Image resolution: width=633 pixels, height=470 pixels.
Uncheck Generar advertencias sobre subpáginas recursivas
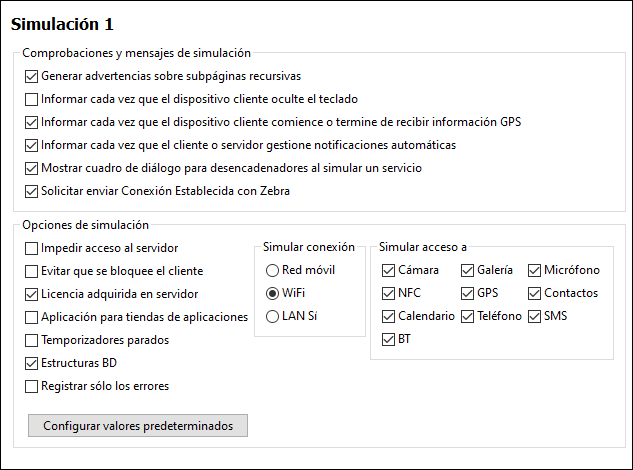32,76
